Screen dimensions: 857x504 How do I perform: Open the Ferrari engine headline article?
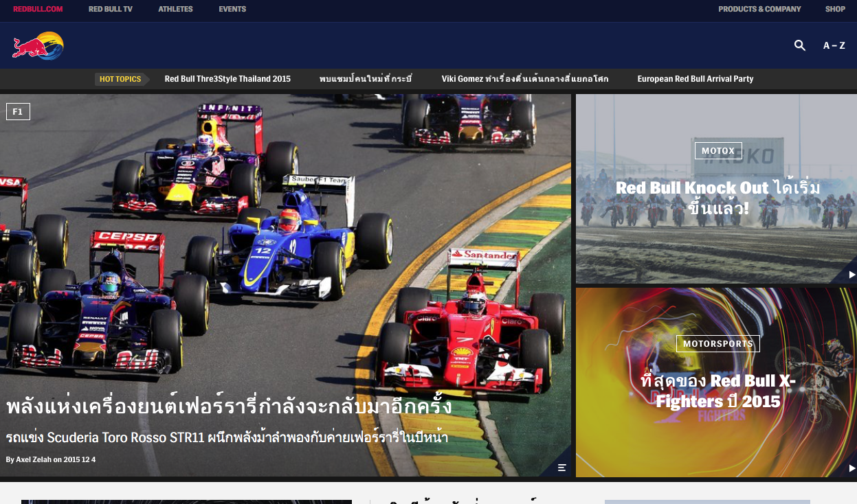coord(229,405)
